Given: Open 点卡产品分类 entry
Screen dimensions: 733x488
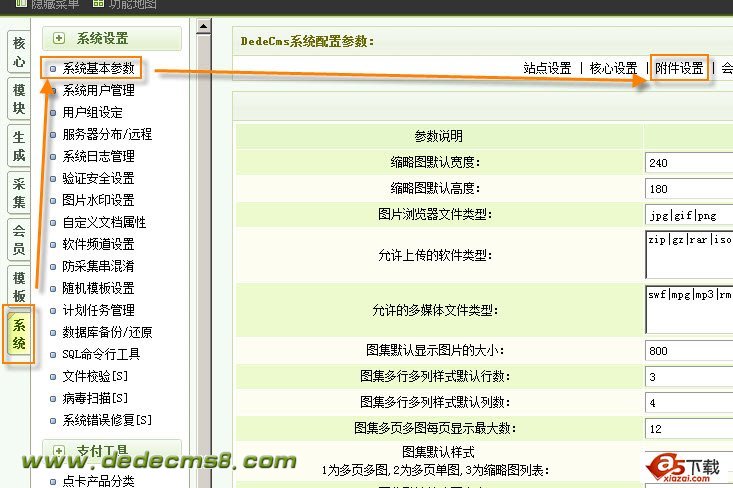Looking at the screenshot, I should pyautogui.click(x=99, y=481).
